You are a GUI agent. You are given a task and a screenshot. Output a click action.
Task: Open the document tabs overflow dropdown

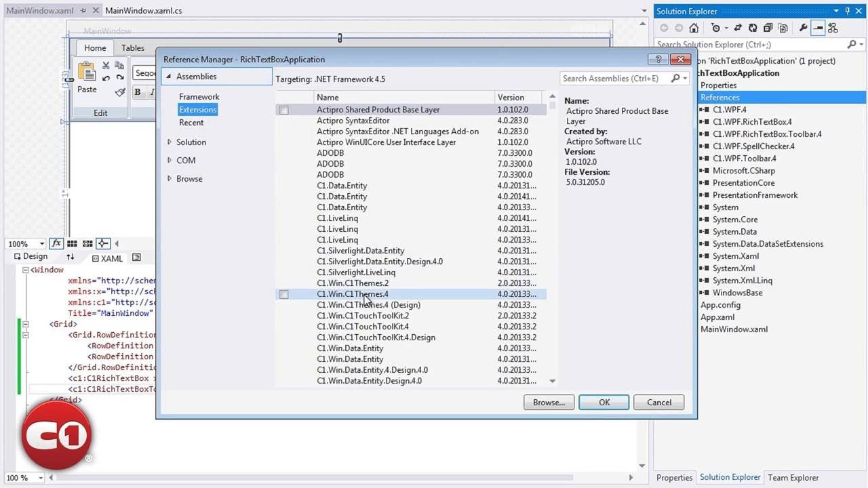[644, 11]
